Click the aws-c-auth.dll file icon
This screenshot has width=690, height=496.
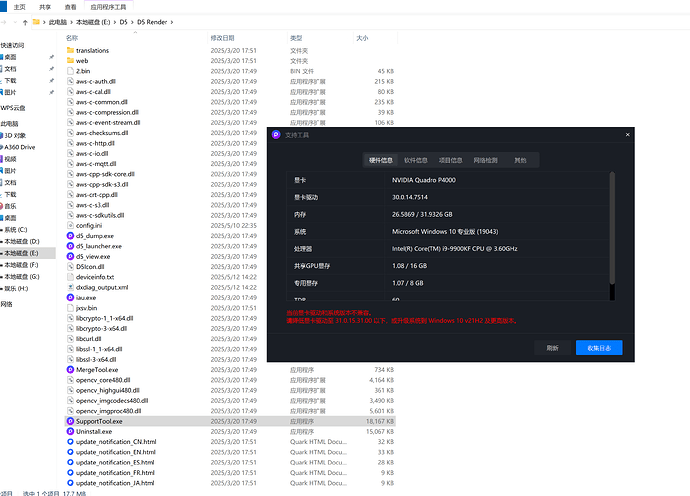click(70, 81)
